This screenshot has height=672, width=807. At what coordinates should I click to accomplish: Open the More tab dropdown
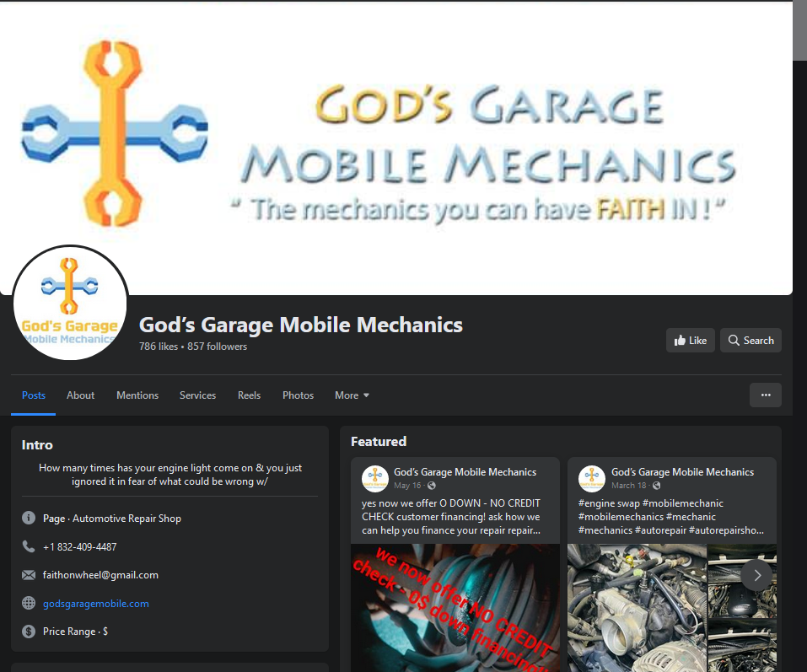352,395
